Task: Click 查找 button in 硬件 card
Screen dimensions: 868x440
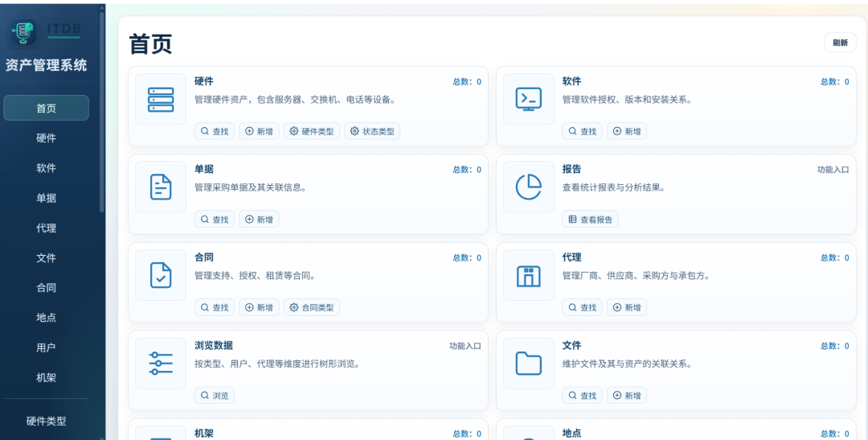Action: [x=215, y=131]
